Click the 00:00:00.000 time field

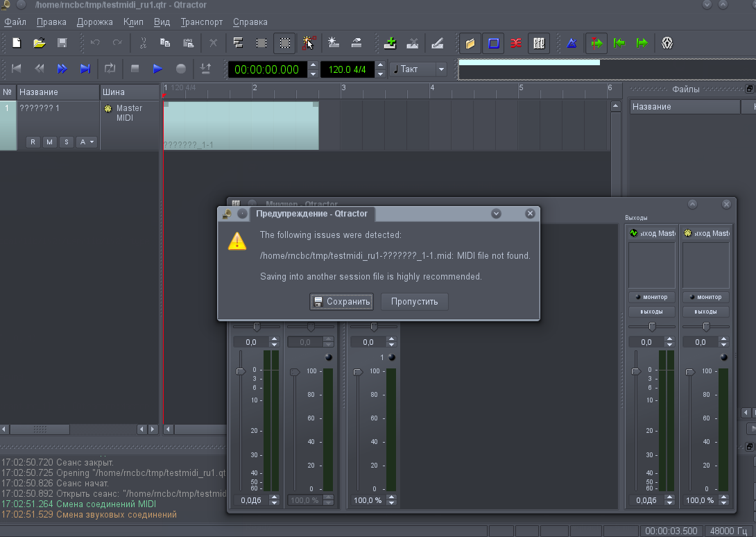tap(267, 69)
